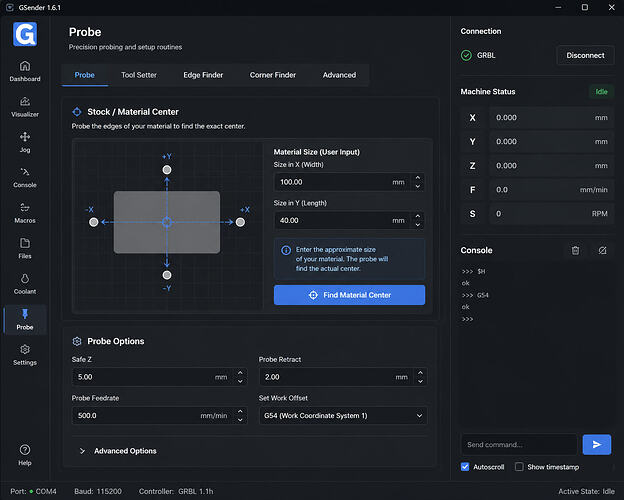The height and width of the screenshot is (500, 624).
Task: Increase Size in X (Width) value
Action: (x=417, y=178)
